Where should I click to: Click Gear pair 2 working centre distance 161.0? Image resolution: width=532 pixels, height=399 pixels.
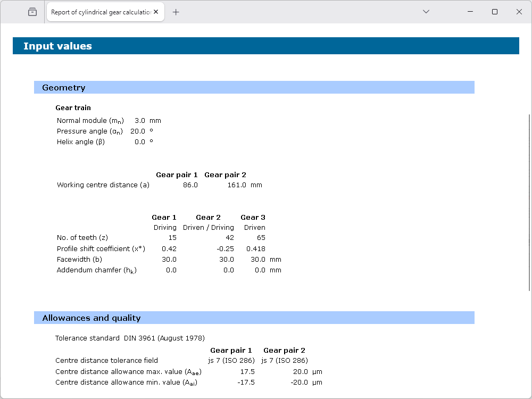point(237,185)
